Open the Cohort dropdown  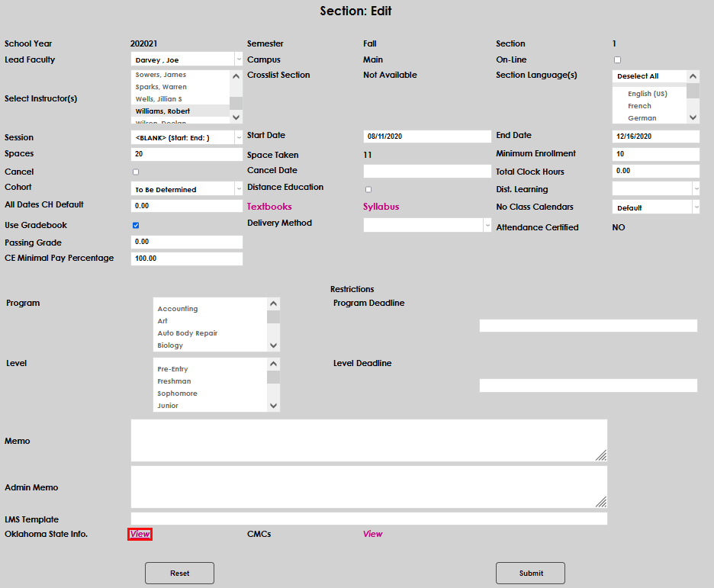186,189
